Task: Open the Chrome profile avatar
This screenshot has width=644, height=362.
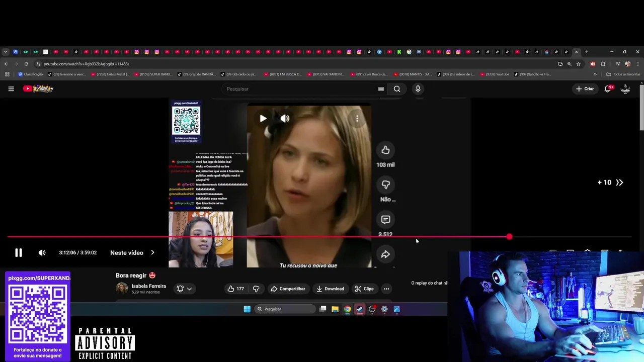Action: [x=627, y=64]
